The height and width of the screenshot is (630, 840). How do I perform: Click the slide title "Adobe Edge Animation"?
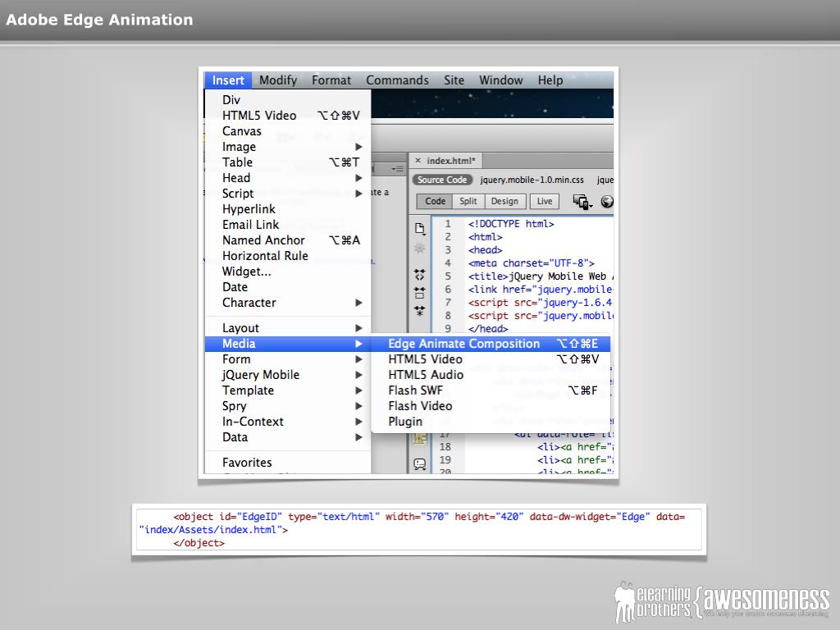click(99, 20)
